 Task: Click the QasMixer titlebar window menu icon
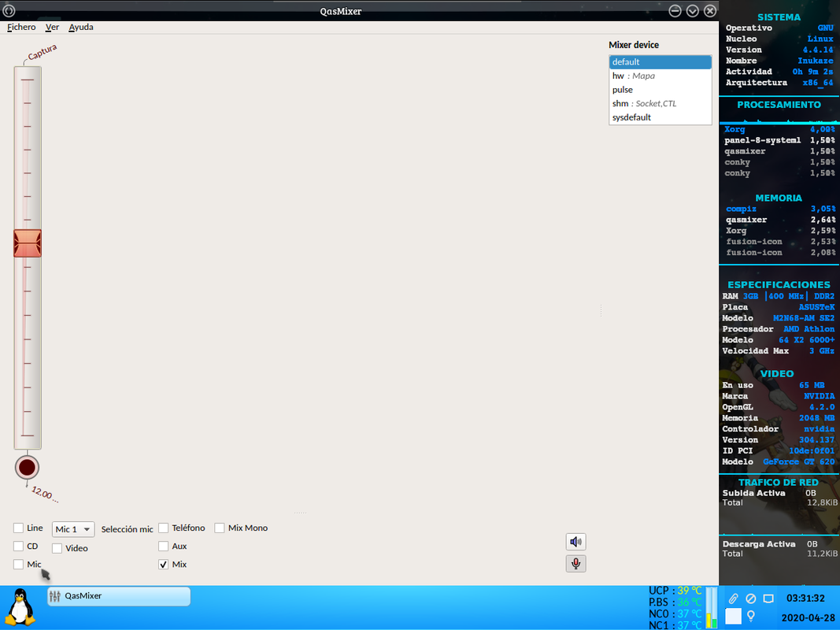9,10
